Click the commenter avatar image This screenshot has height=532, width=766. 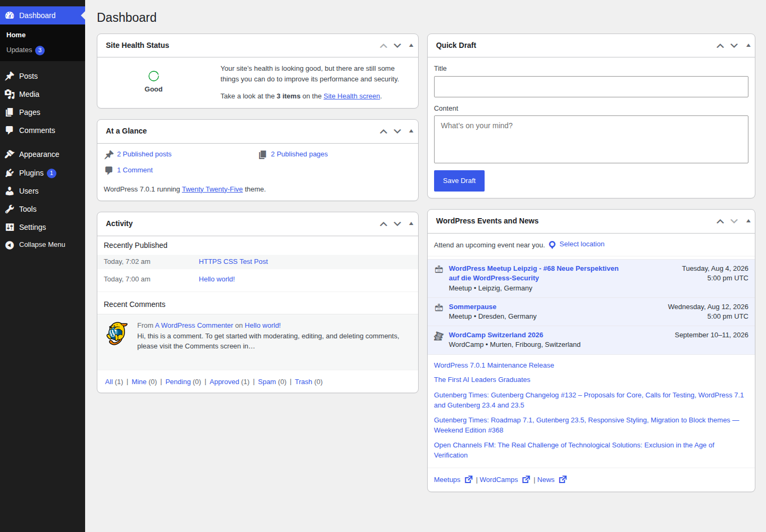point(117,334)
